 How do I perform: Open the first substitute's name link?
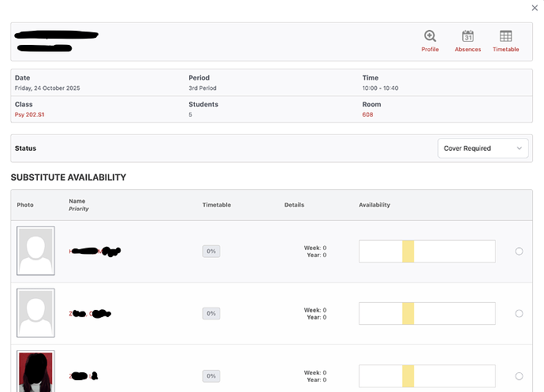point(95,251)
